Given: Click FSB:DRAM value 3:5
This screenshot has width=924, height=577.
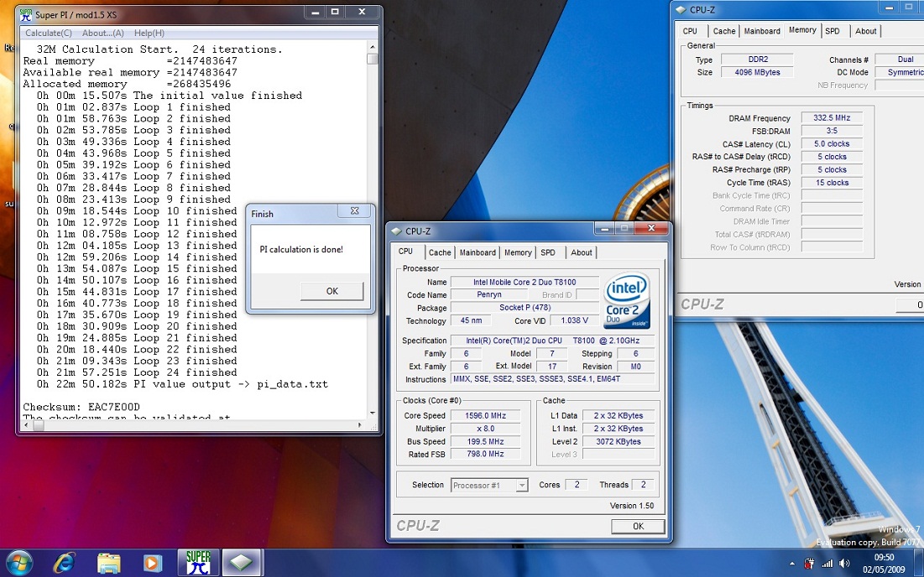Looking at the screenshot, I should tap(832, 131).
